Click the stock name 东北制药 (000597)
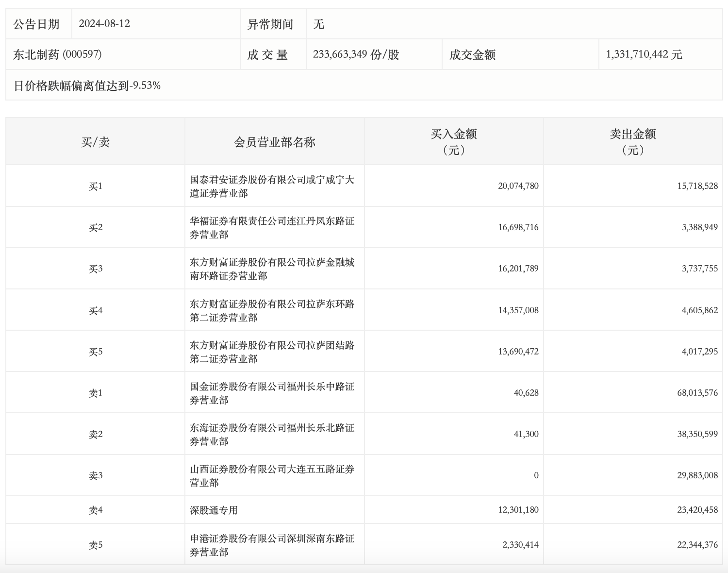Screen dimensions: 728x573 57,54
